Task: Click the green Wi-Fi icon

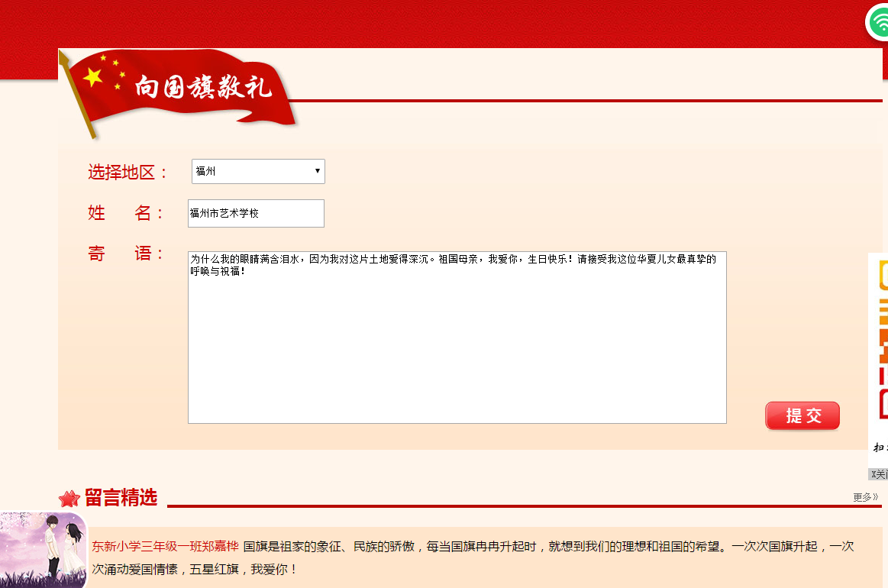Action: click(878, 22)
